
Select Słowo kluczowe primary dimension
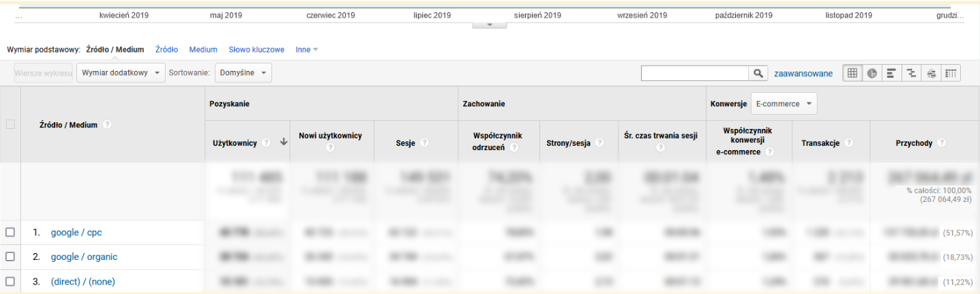coord(256,50)
